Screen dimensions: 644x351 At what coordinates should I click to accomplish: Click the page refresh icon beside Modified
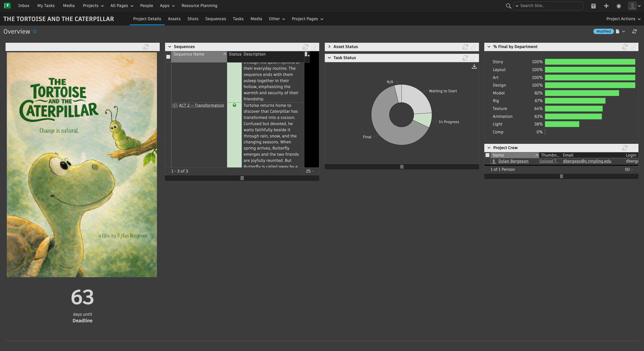point(634,31)
